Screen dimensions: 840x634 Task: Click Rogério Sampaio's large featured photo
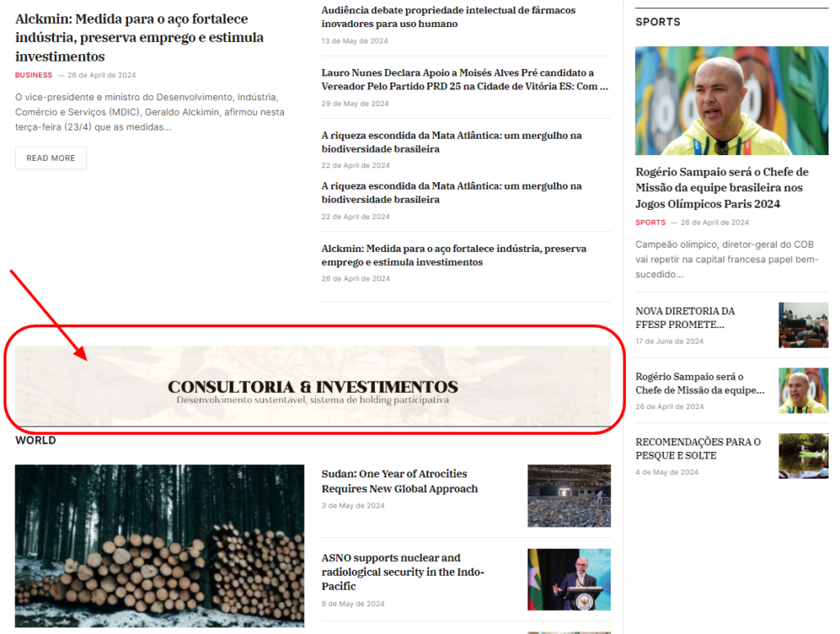pos(731,101)
